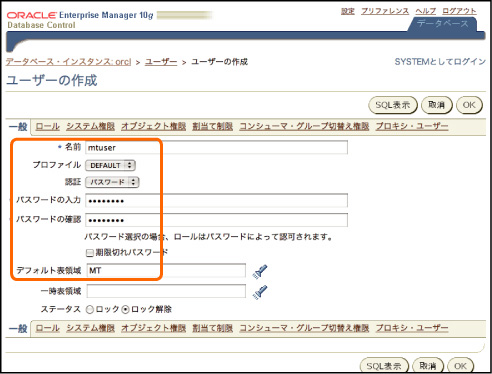492x374 pixels.
Task: Open the データベース tab in header
Action: tap(443, 24)
